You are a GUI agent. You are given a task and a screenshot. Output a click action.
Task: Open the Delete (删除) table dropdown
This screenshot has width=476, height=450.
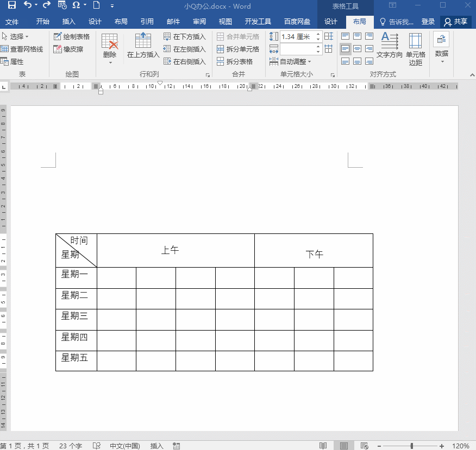pyautogui.click(x=110, y=49)
